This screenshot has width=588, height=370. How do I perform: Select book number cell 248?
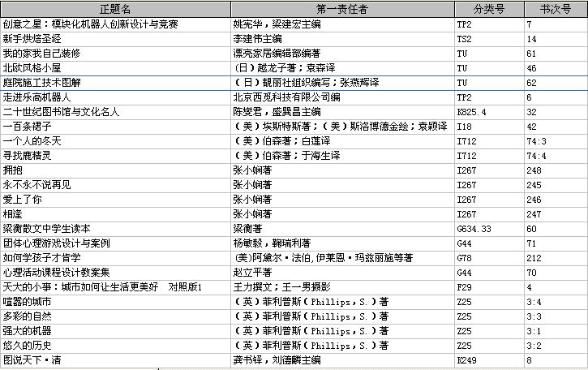pos(556,170)
